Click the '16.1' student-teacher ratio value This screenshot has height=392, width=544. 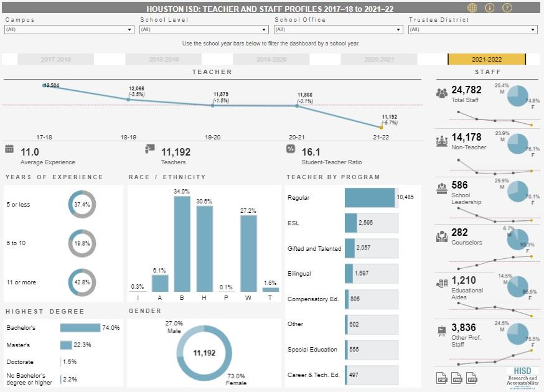(311, 152)
